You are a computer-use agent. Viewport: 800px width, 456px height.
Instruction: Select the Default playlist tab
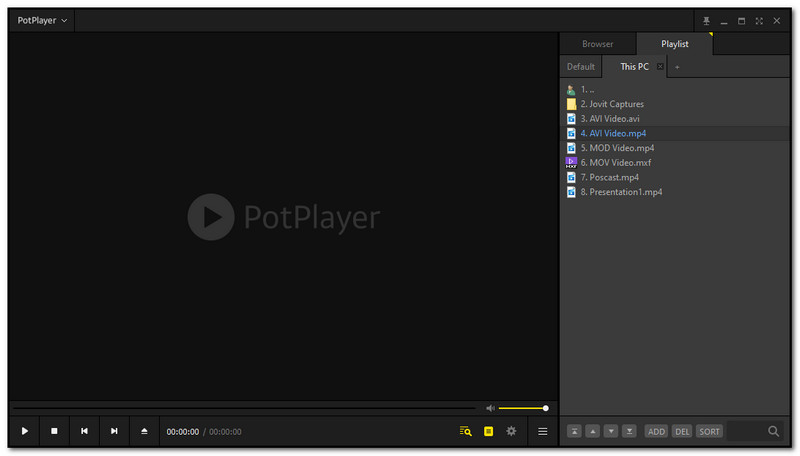(581, 67)
